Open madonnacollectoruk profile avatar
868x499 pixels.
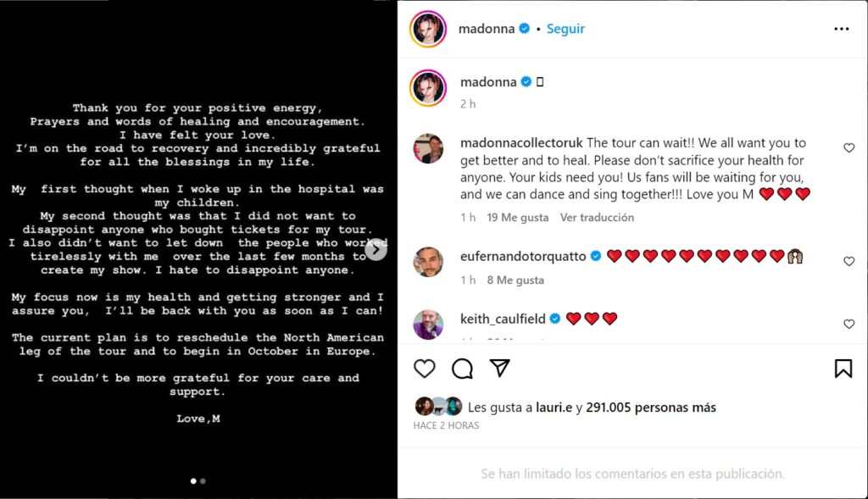point(428,148)
